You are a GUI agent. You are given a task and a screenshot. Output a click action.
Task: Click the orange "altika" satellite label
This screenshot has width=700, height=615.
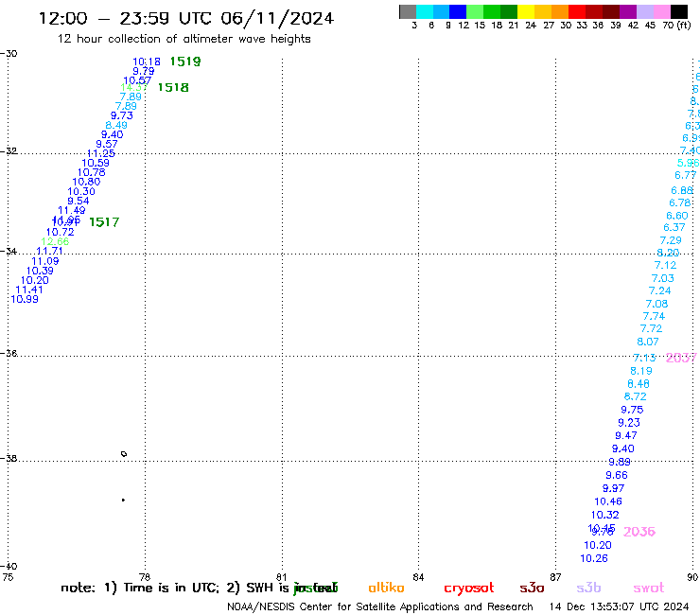click(386, 588)
